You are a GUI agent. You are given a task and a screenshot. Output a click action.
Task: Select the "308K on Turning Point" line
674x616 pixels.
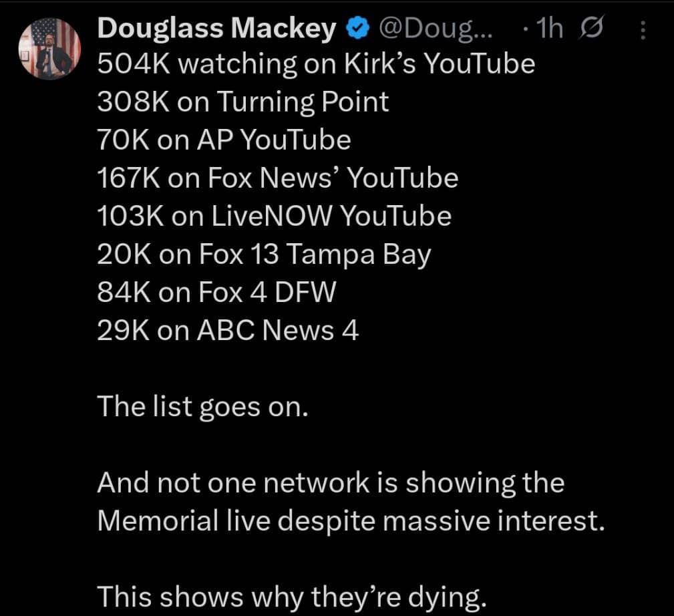click(242, 102)
